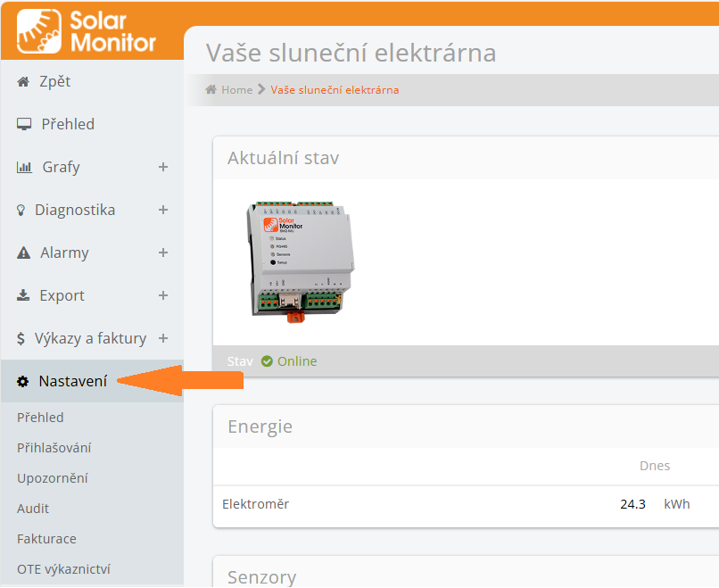Expand the Diagnostika section plus sign
The width and height of the screenshot is (719, 588).
[163, 210]
